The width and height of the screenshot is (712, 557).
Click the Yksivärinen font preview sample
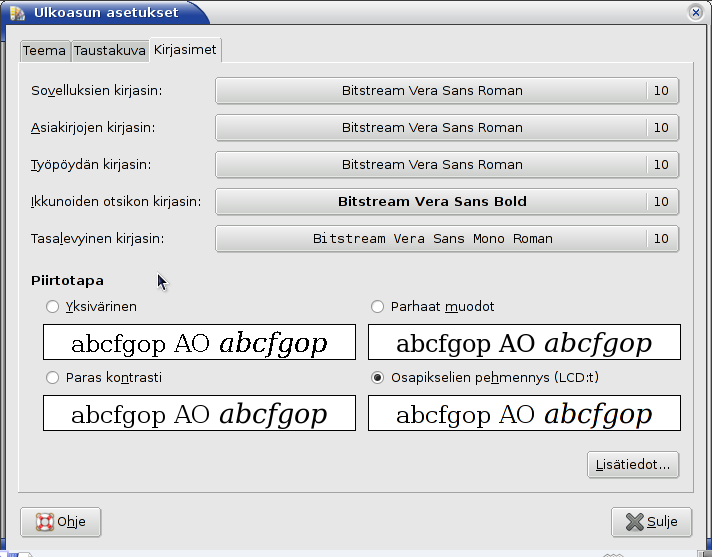(199, 342)
